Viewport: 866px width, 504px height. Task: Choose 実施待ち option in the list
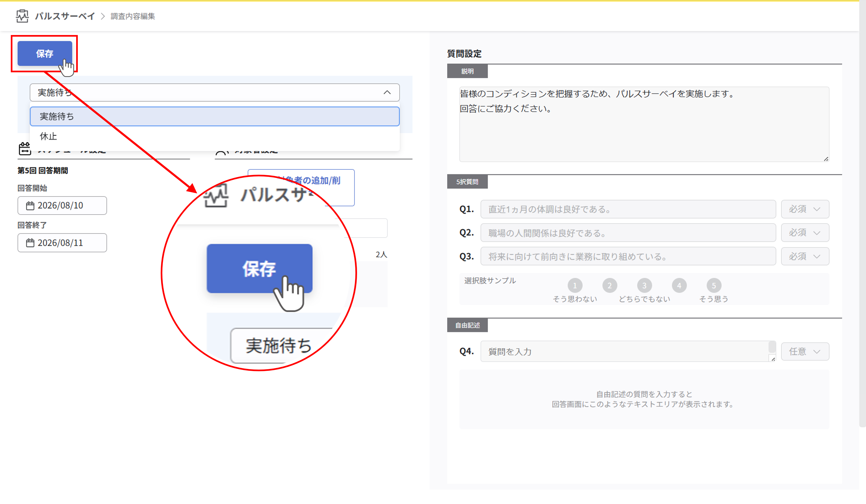(214, 116)
